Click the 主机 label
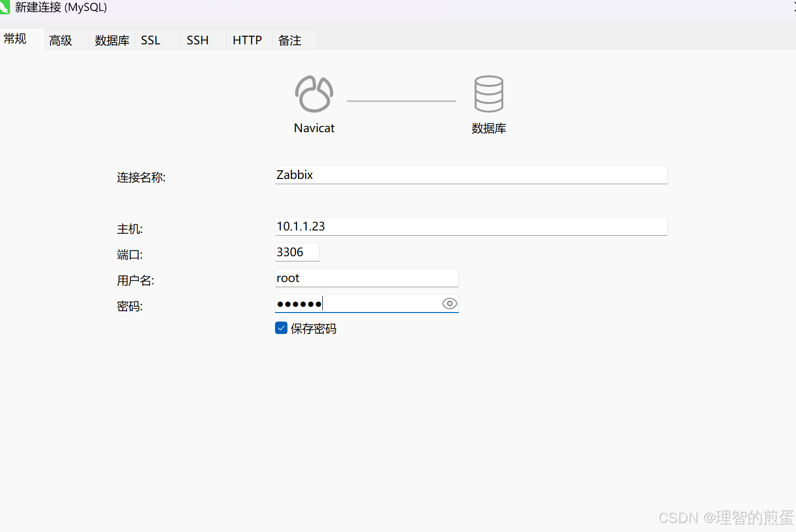The width and height of the screenshot is (796, 532). coord(129,229)
